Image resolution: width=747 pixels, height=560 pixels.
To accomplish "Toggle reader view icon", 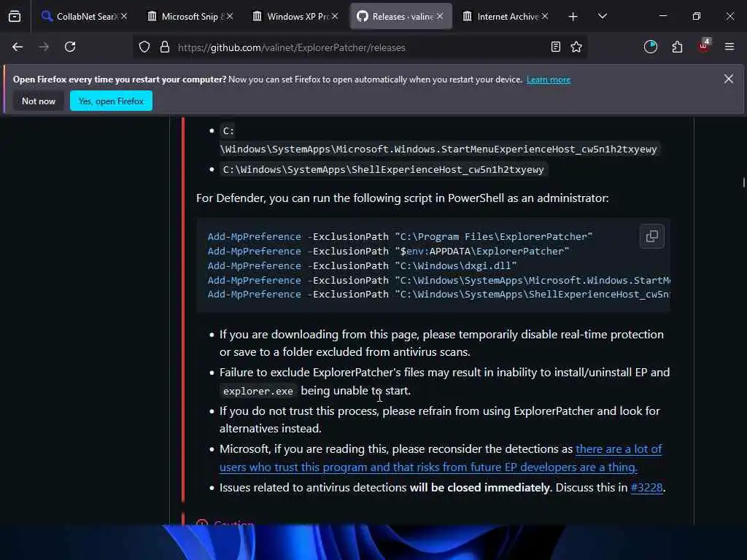I will [555, 47].
